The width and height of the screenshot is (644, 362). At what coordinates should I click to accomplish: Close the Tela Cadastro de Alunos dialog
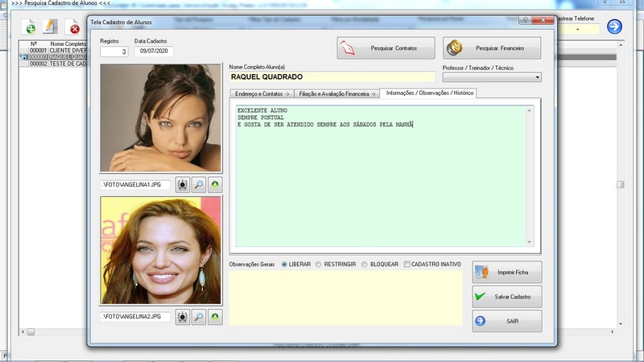(543, 19)
